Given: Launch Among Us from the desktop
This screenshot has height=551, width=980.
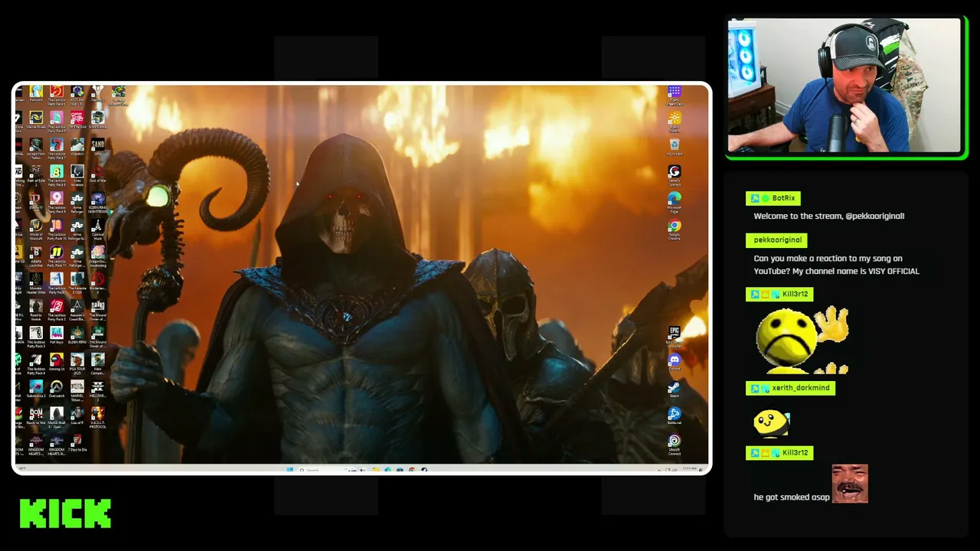Looking at the screenshot, I should pos(57,361).
